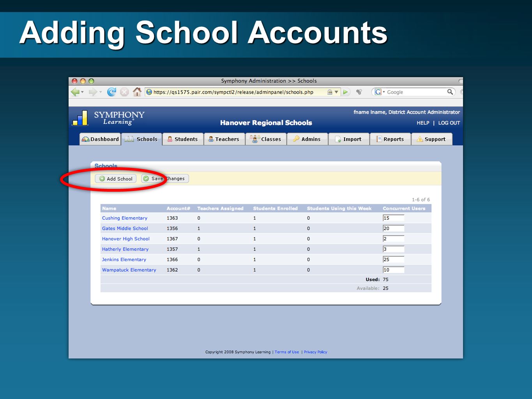Viewport: 532px width, 399px height.
Task: Click the browser Forward arrow
Action: (93, 92)
